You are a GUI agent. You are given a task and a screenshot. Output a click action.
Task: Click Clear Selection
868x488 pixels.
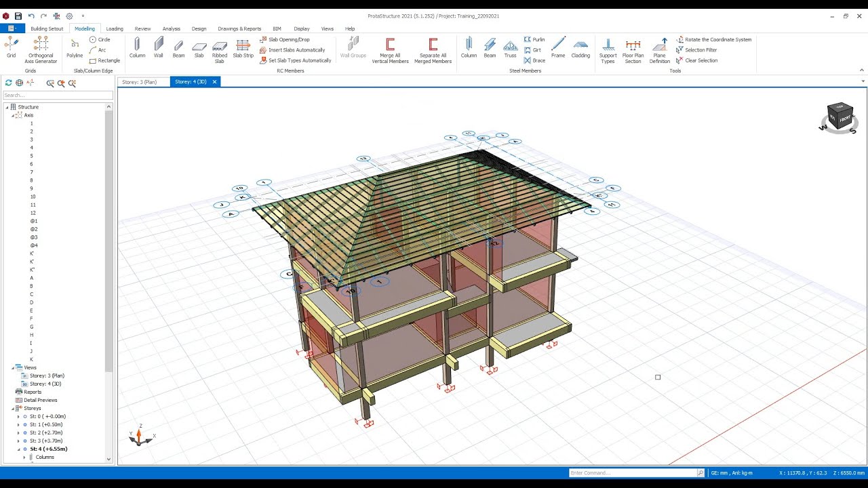tap(696, 60)
